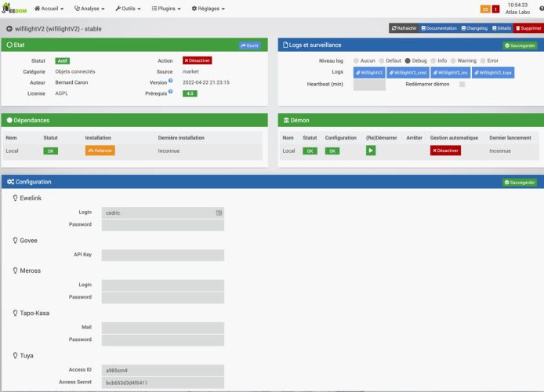Click the Dépendances OK status badge
The width and height of the screenshot is (544, 392).
(x=51, y=151)
